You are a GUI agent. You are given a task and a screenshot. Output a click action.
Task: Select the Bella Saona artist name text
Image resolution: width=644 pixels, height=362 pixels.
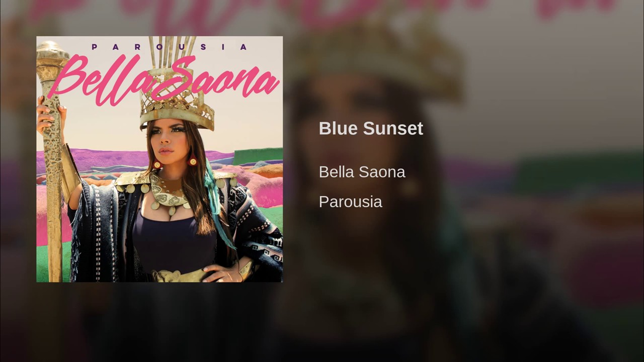tap(362, 171)
